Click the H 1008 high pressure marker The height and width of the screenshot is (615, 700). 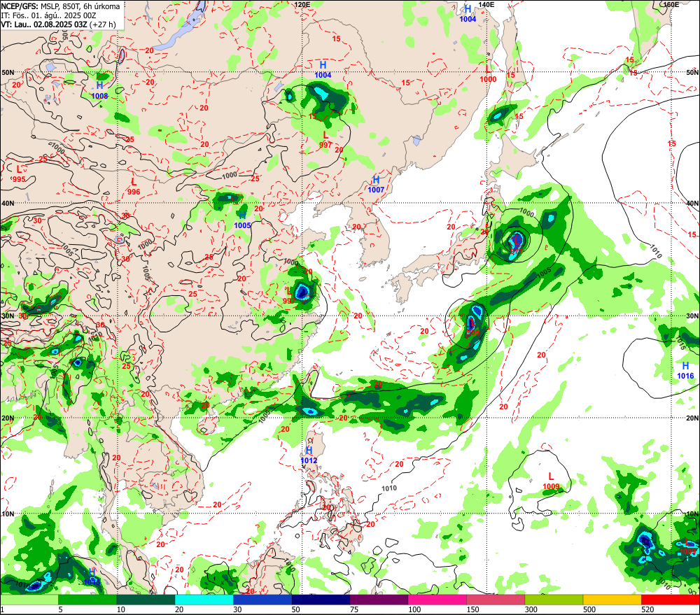tap(99, 90)
